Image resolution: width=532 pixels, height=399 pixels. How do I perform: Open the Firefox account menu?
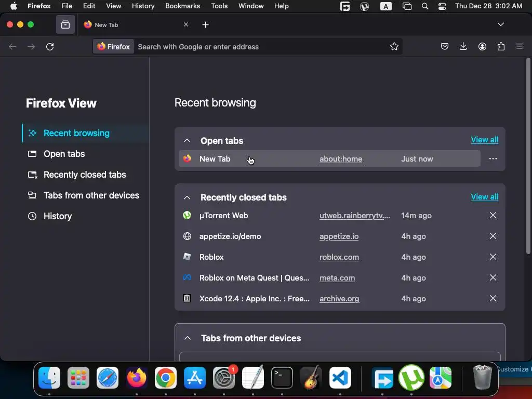pyautogui.click(x=482, y=46)
